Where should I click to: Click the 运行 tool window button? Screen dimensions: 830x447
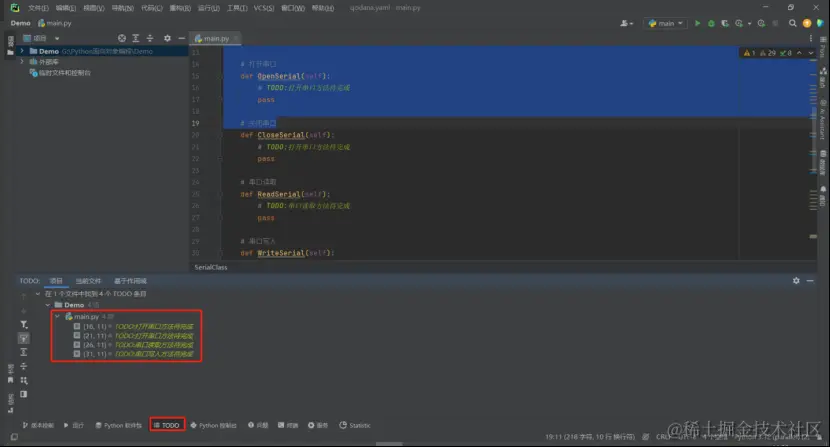pyautogui.click(x=74, y=425)
